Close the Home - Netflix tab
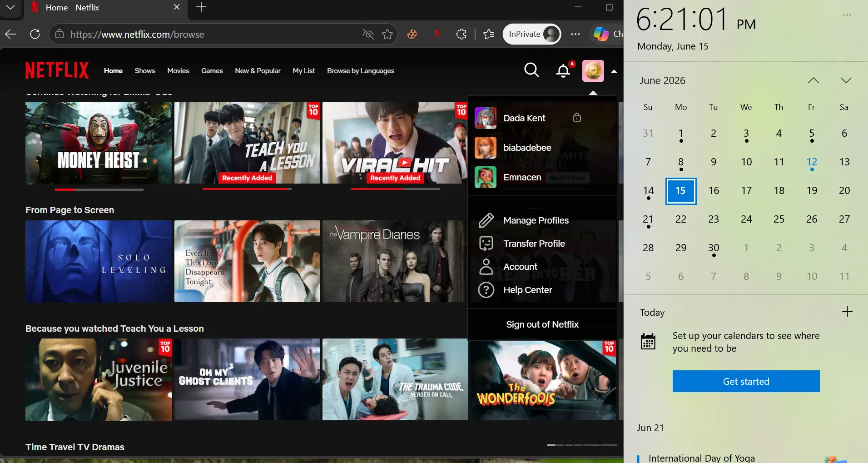 177,7
